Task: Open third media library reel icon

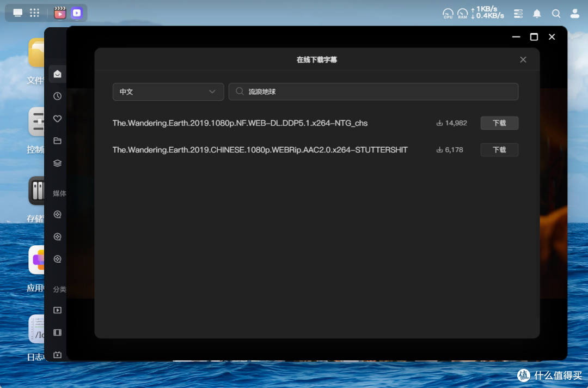Action: [57, 259]
